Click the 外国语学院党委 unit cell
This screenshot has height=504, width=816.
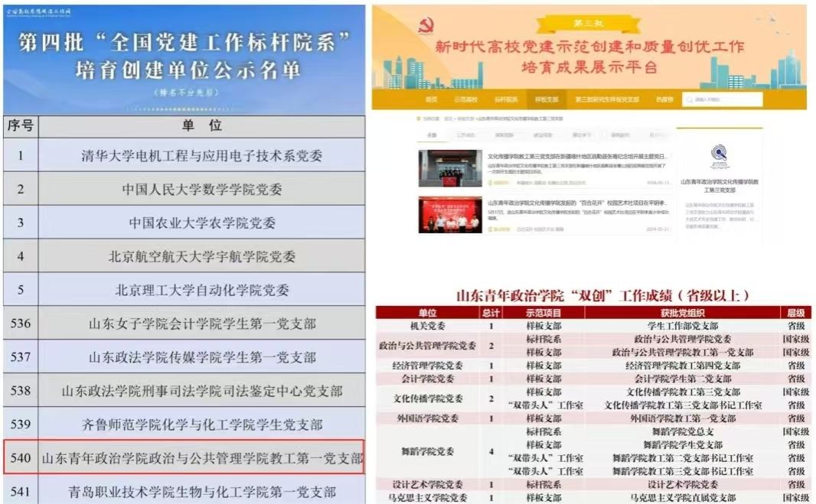(428, 418)
